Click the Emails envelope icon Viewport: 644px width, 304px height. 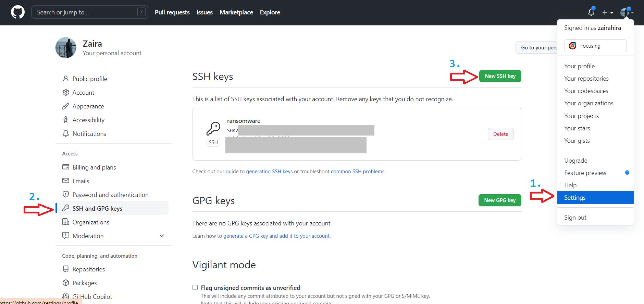coord(66,181)
